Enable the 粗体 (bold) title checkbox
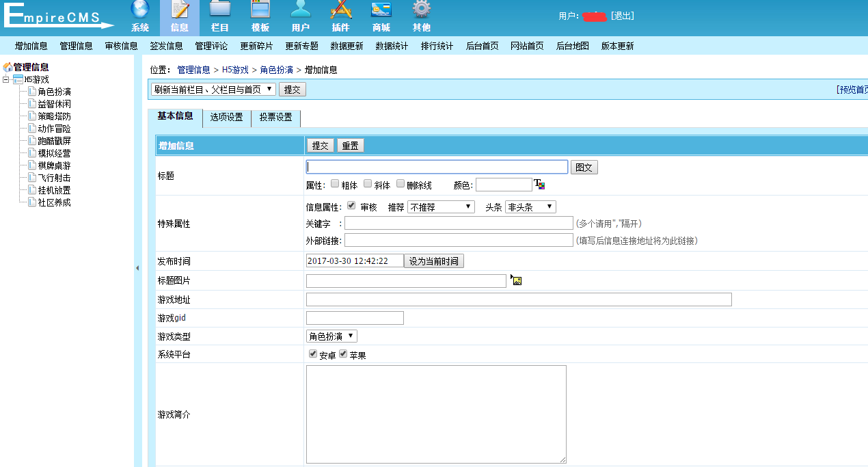Viewport: 868px width, 467px height. click(335, 184)
